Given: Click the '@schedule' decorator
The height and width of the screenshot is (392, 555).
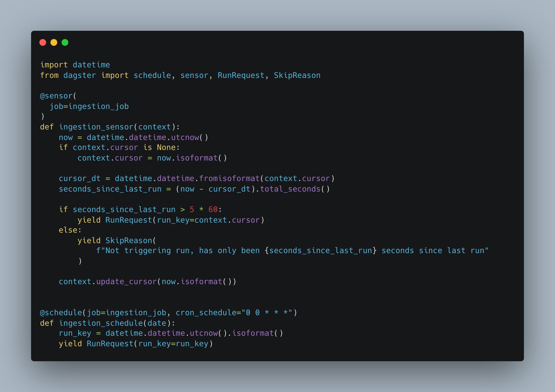Looking at the screenshot, I should (61, 313).
